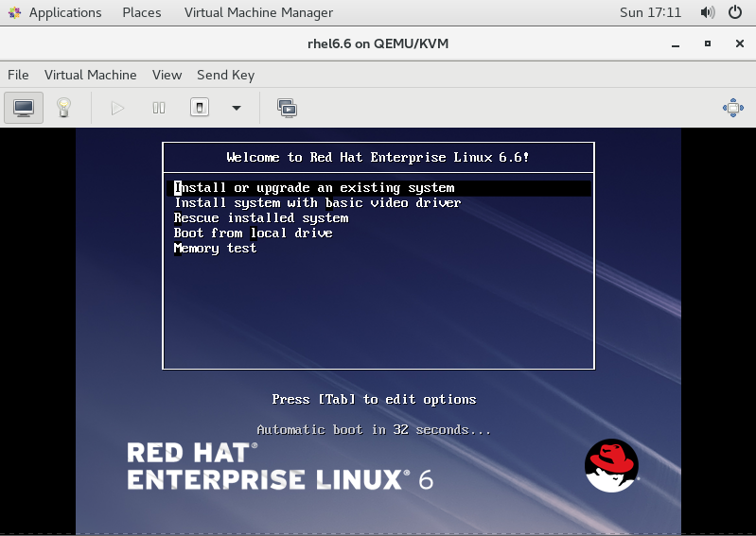
Task: Open the Applications menu
Action: click(65, 12)
